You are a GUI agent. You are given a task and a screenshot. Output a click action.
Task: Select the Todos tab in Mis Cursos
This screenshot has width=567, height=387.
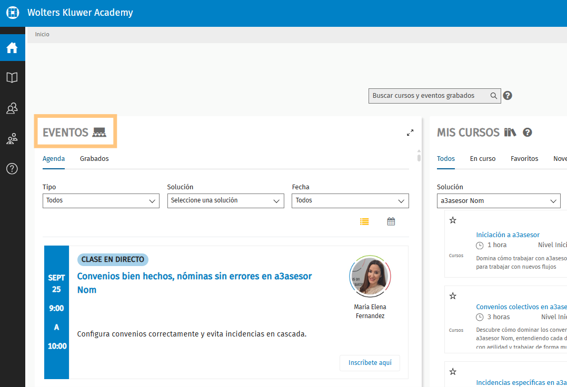pyautogui.click(x=446, y=159)
